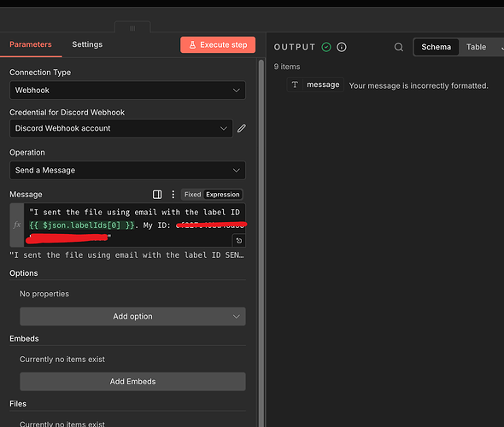504x427 pixels.
Task: Click the parameters panel vertical scrollbar
Action: pos(261,241)
